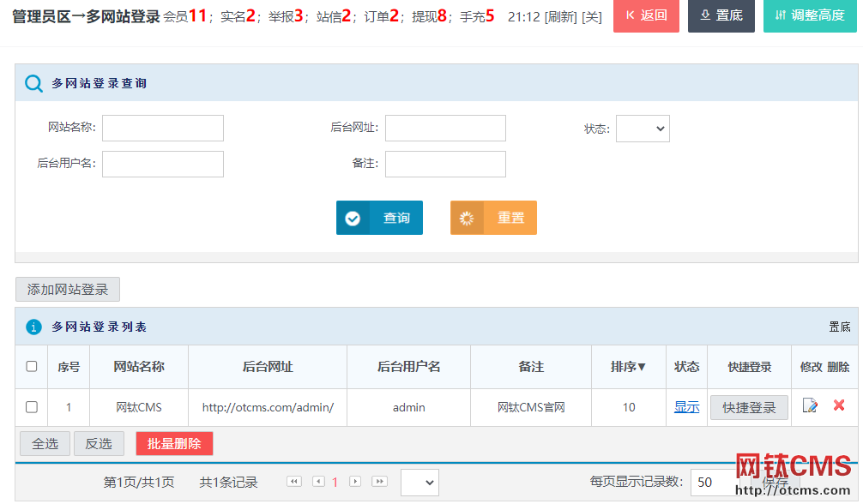Screen dimensions: 863x504
Task: Toggle the 显示 status link for 网钛CMS
Action: pyautogui.click(x=686, y=406)
